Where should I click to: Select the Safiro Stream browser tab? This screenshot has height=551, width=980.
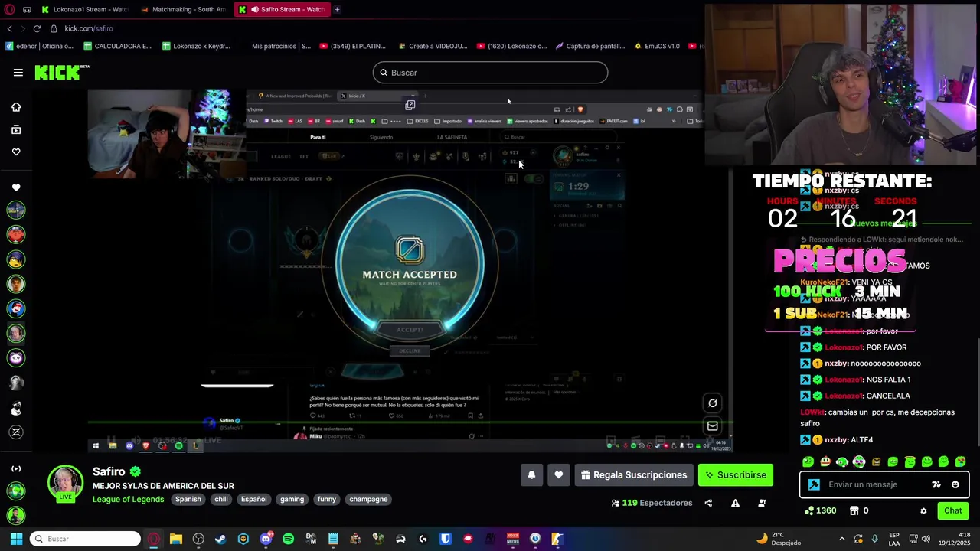click(283, 9)
